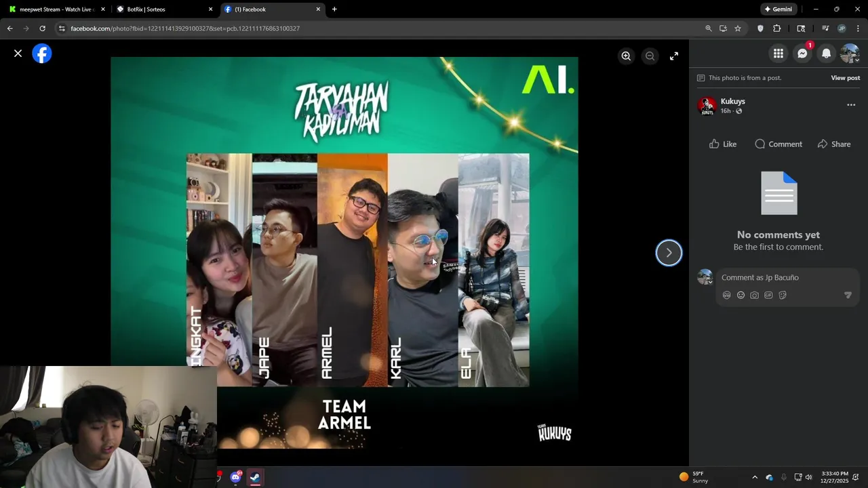The image size is (868, 488).
Task: Bookmark this page with the star
Action: click(737, 28)
